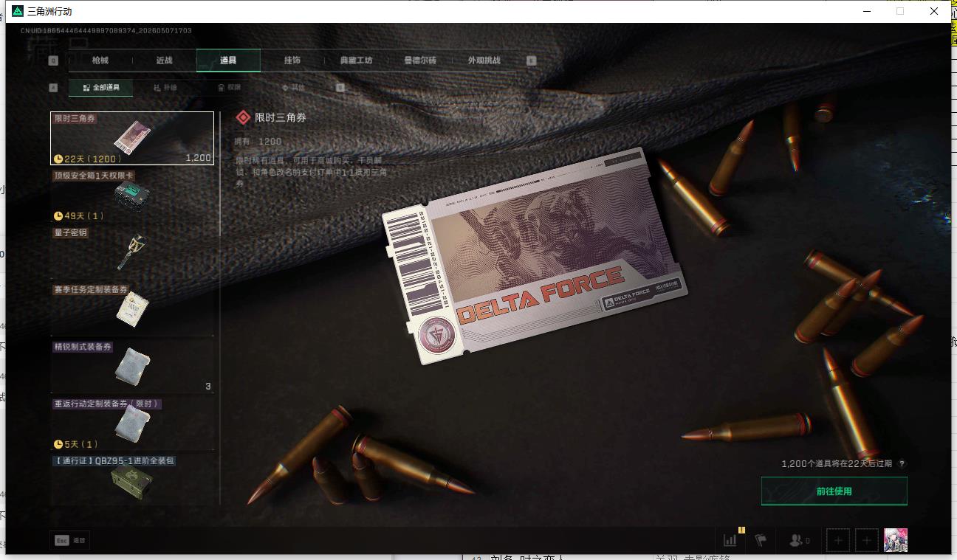Viewport: 957px width, 560px height.
Task: Click the Esc 返回 back button
Action: (70, 541)
